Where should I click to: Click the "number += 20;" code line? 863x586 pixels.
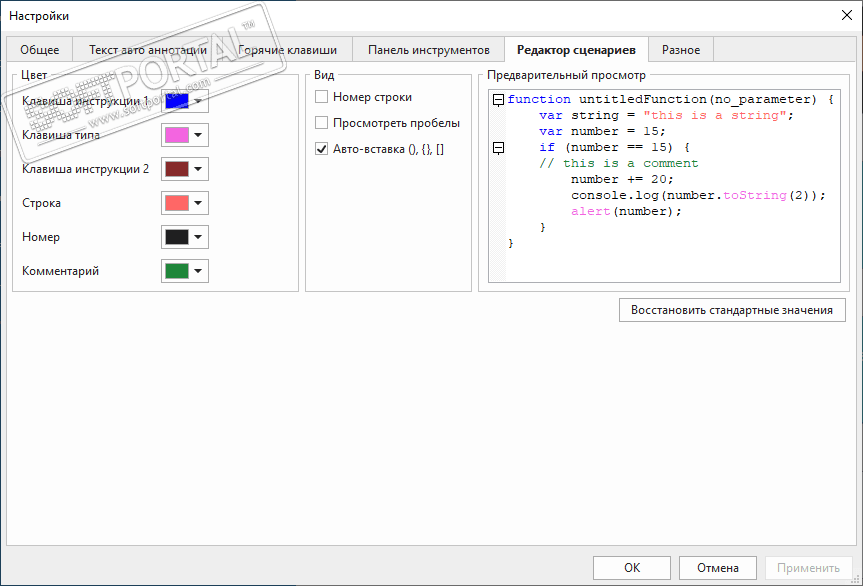pos(622,179)
